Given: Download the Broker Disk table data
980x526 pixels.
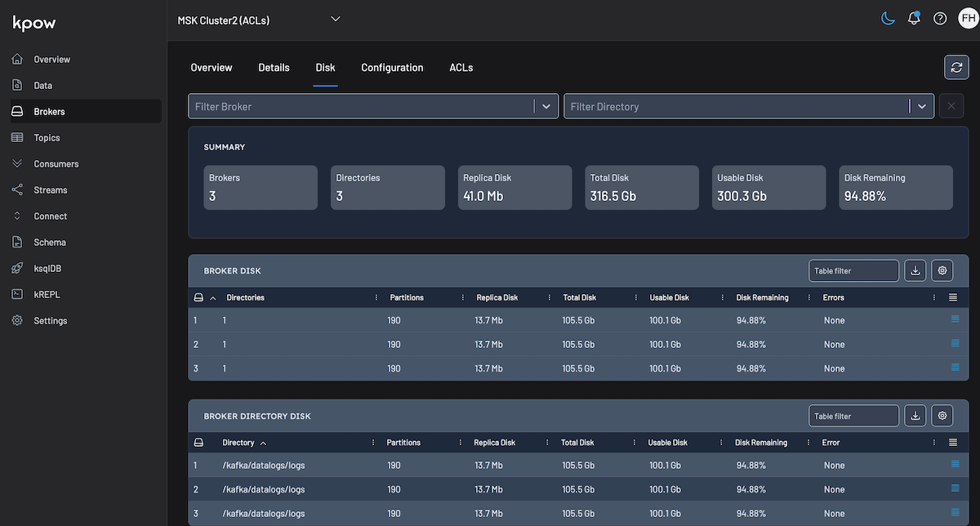Looking at the screenshot, I should pos(915,270).
